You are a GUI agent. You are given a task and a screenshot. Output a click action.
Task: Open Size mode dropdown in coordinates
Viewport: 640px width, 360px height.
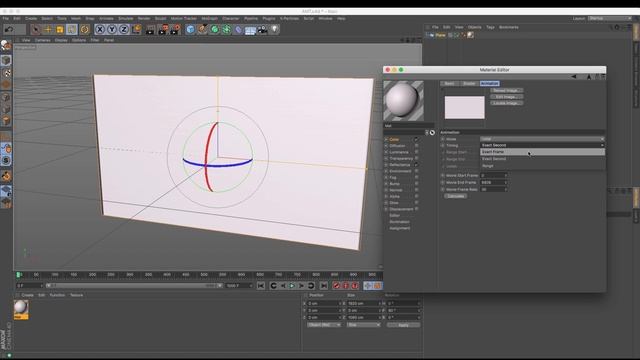coord(363,325)
